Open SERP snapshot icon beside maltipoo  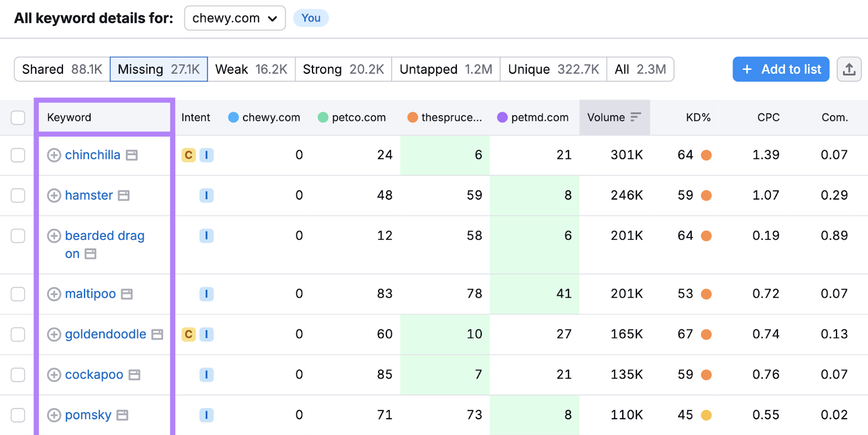pyautogui.click(x=127, y=294)
